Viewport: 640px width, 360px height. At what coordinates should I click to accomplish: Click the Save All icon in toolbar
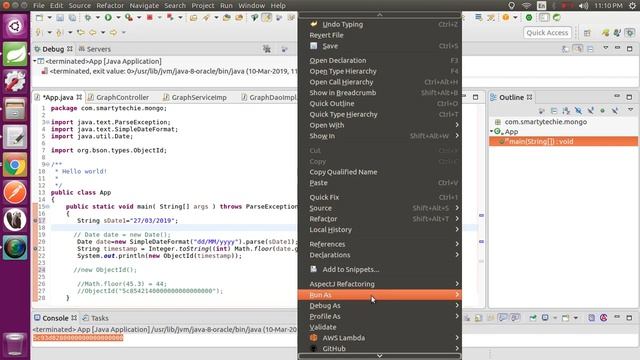coord(72,18)
